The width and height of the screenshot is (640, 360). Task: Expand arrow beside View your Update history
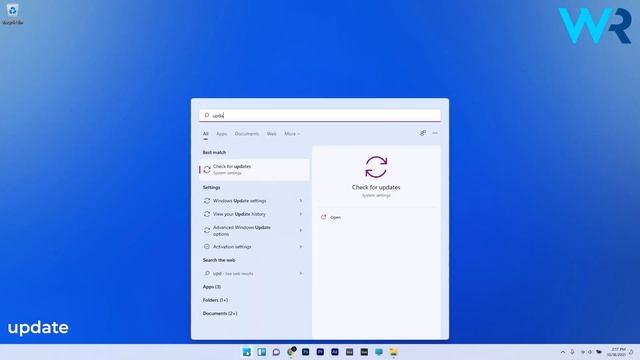(301, 214)
